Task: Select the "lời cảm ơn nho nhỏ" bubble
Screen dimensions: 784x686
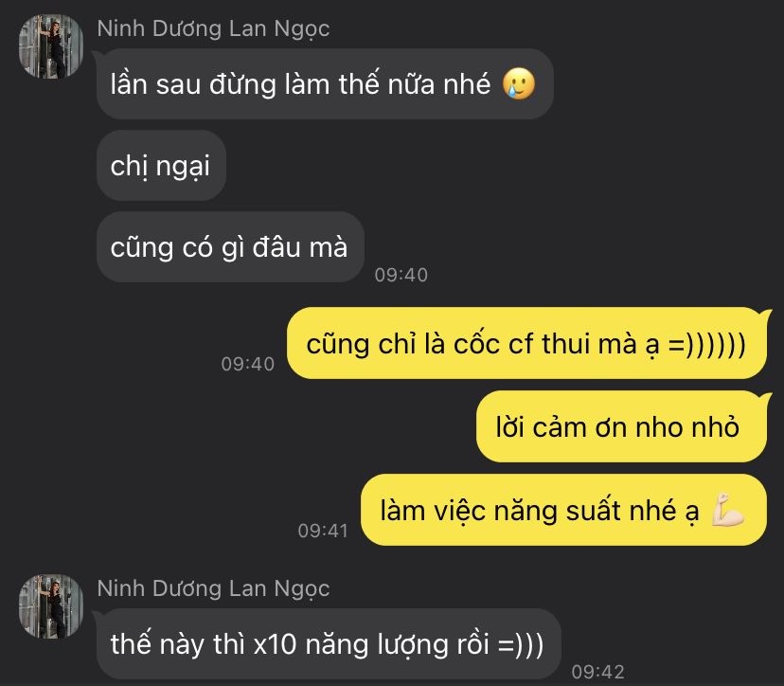Action: click(621, 426)
